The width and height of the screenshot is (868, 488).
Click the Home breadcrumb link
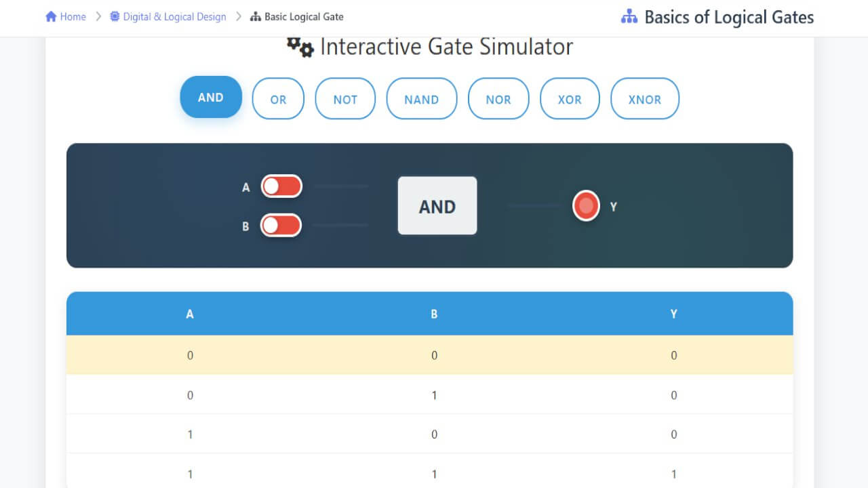[72, 16]
